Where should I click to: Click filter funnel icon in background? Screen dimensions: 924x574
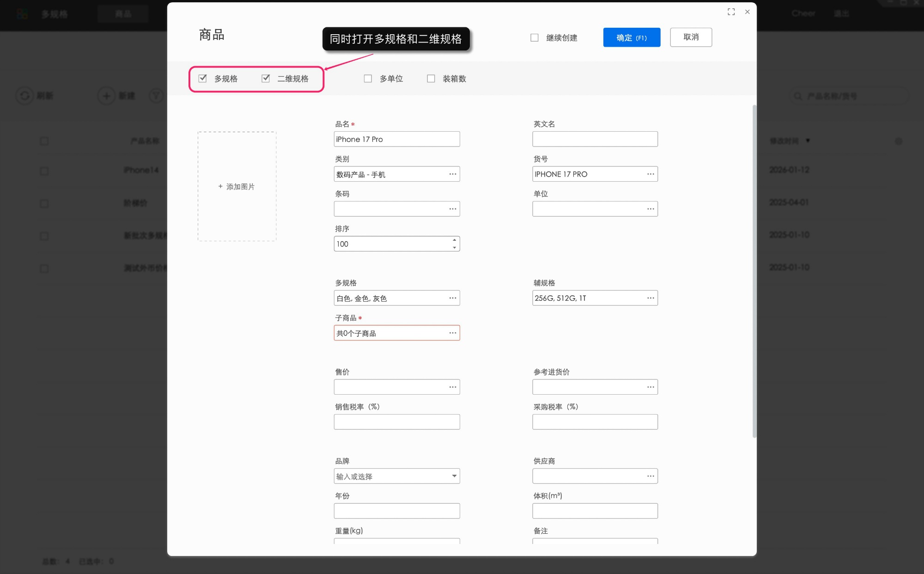156,96
